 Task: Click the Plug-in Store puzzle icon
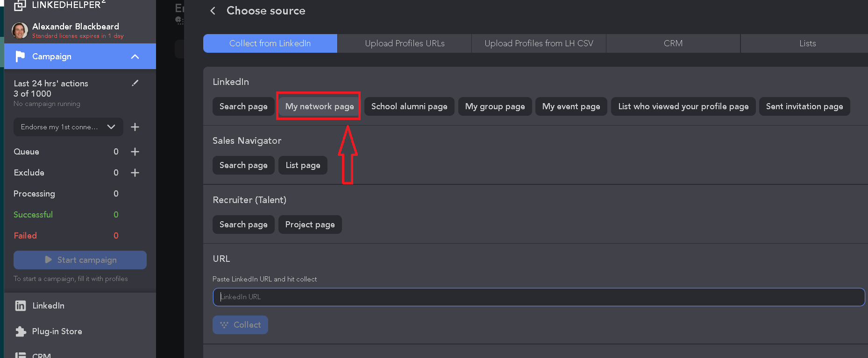click(21, 331)
